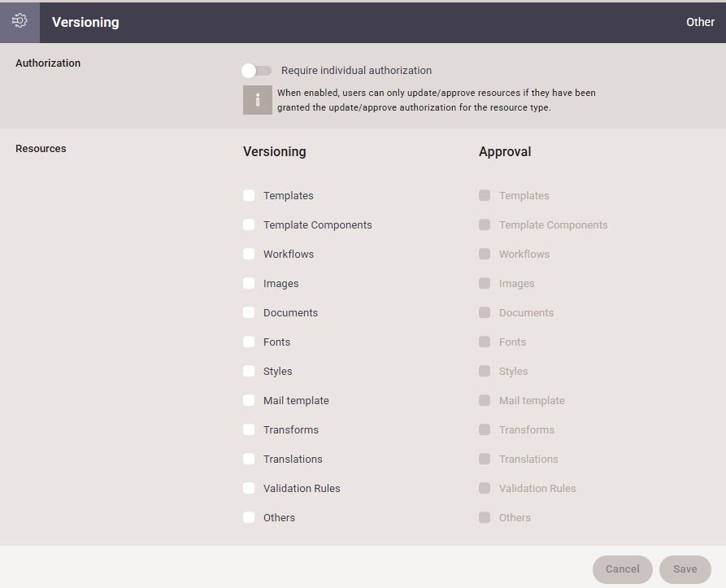Tick the Workflows versioning checkbox
The height and width of the screenshot is (588, 726).
point(249,255)
